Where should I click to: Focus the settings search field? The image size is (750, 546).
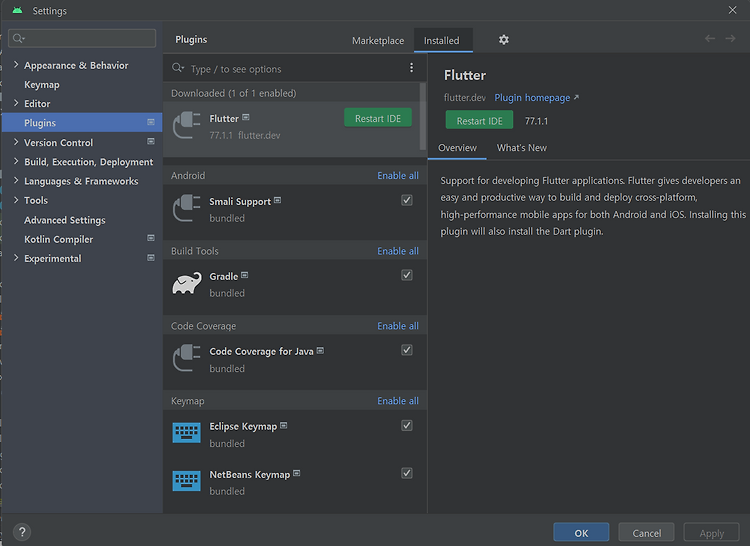(x=82, y=38)
